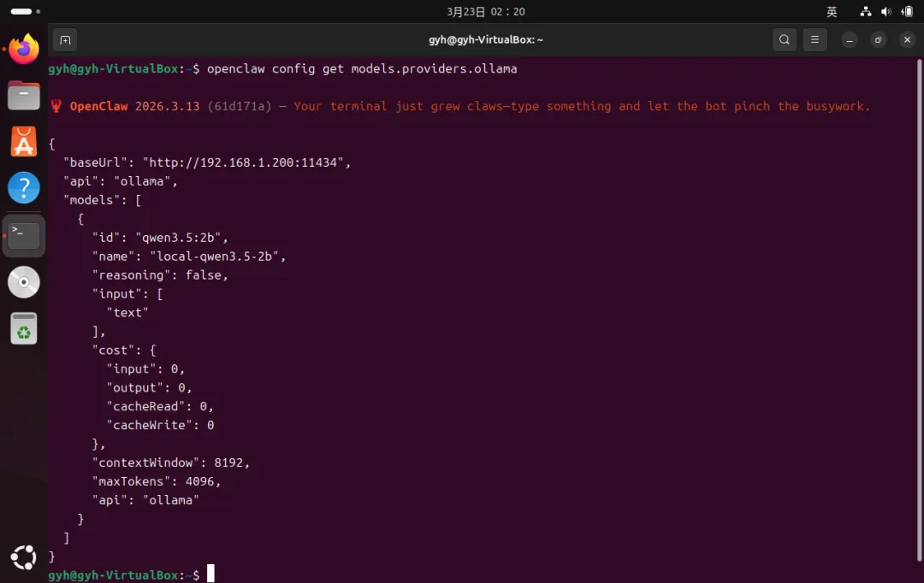Click the "text" input entry
924x583 pixels.
click(x=127, y=313)
